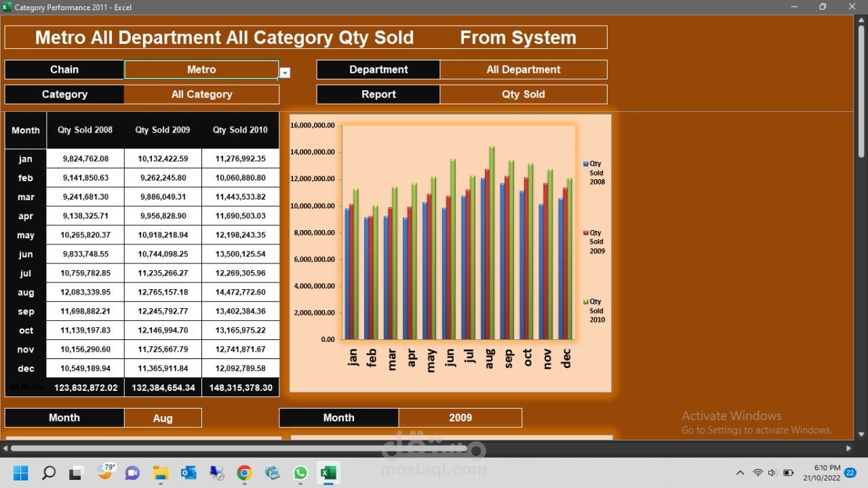Open Chrome from the taskbar
The height and width of the screenshot is (488, 868).
[x=245, y=472]
